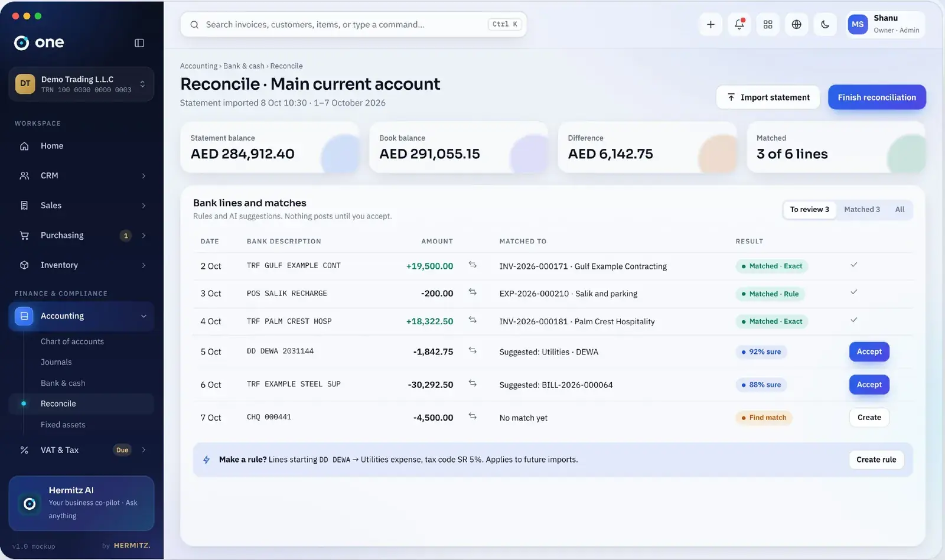The height and width of the screenshot is (560, 945).
Task: Click the 'Find match' badge
Action: click(x=763, y=418)
